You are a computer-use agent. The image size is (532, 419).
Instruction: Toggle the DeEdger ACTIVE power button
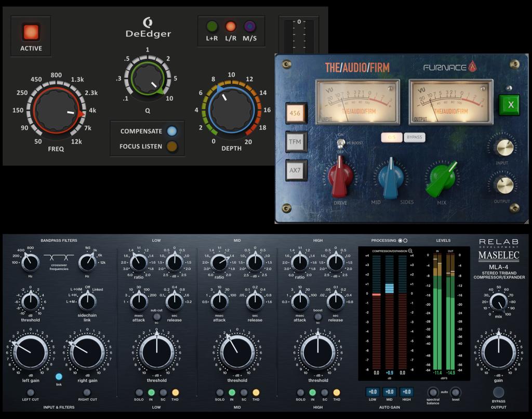point(31,33)
